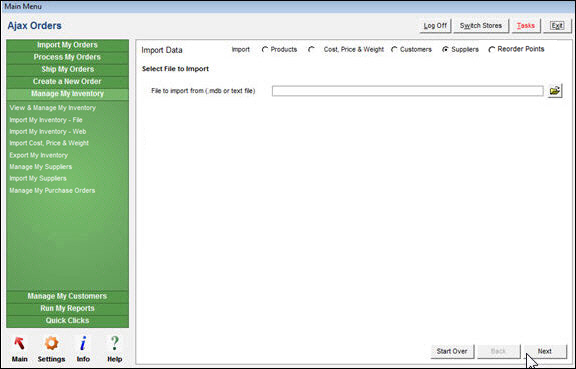Collapse the Manage My Inventory section
The width and height of the screenshot is (576, 369).
67,94
